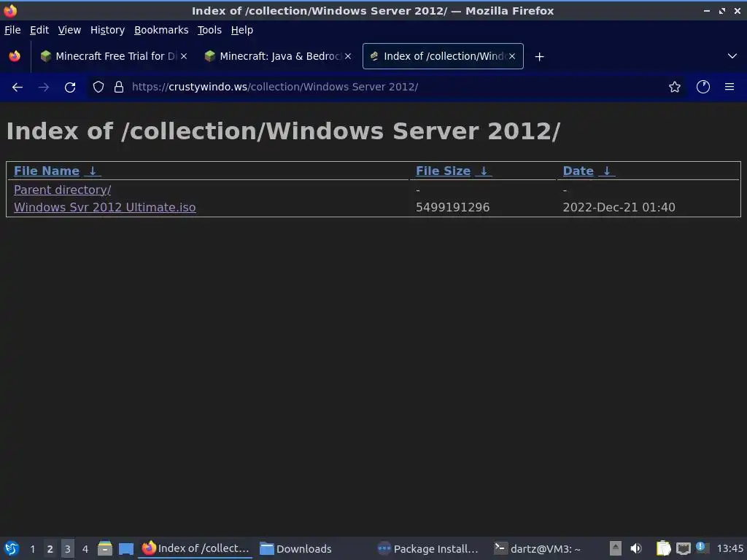Image resolution: width=747 pixels, height=560 pixels.
Task: Click File Name descending arrow
Action: click(x=93, y=171)
